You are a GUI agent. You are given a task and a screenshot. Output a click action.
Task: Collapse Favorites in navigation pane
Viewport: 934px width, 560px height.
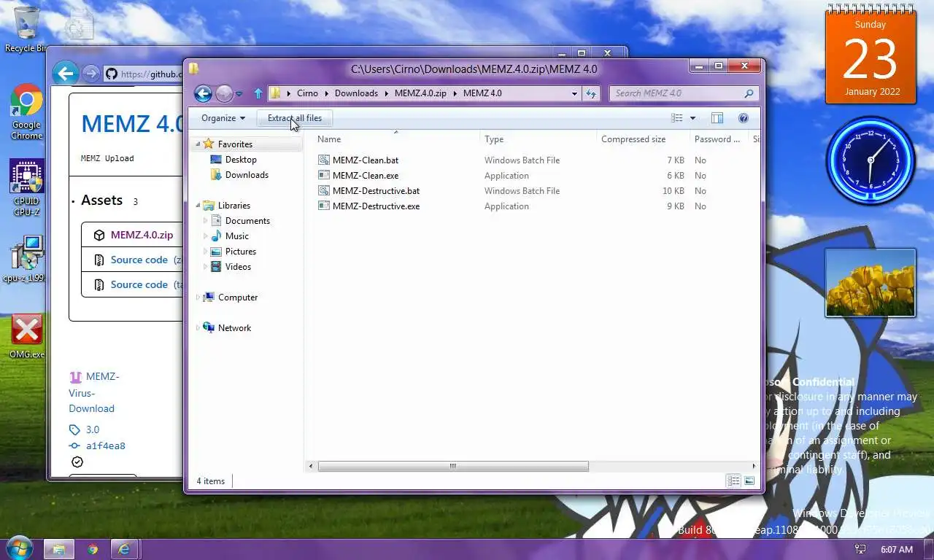(198, 144)
